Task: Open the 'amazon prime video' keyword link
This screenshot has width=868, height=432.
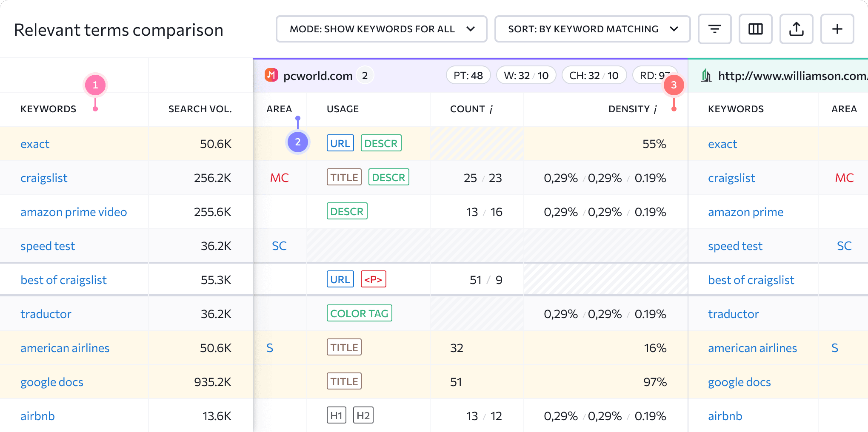Action: 74,212
